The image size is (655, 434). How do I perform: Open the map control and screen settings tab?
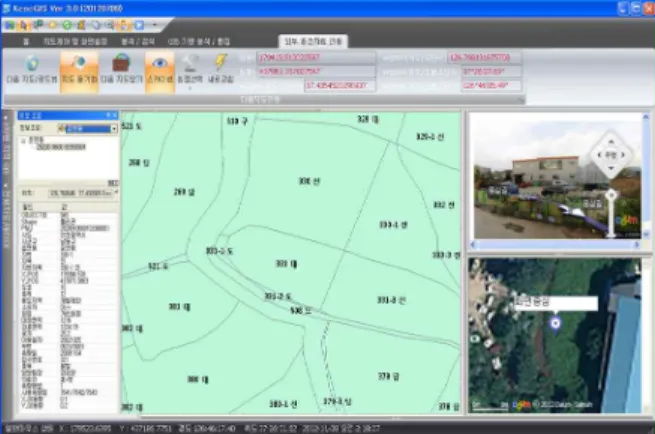click(75, 41)
